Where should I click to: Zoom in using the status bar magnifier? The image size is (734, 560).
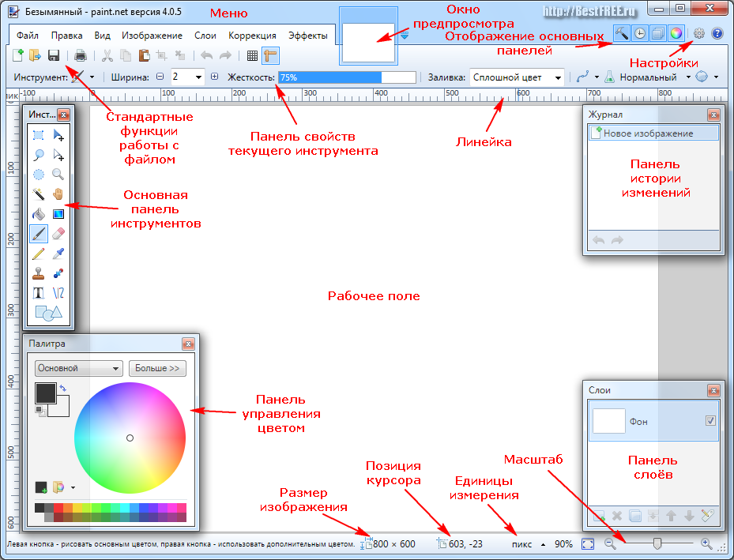pyautogui.click(x=706, y=543)
